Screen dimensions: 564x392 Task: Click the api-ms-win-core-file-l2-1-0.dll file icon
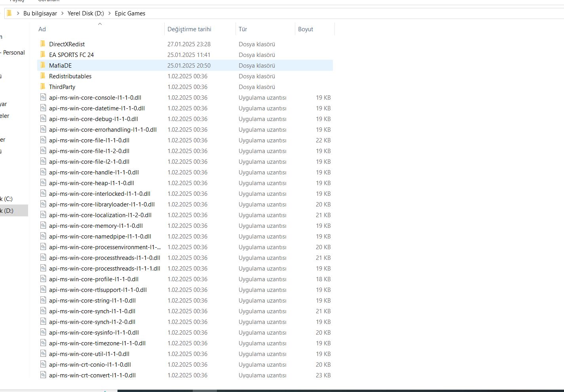[x=43, y=161]
